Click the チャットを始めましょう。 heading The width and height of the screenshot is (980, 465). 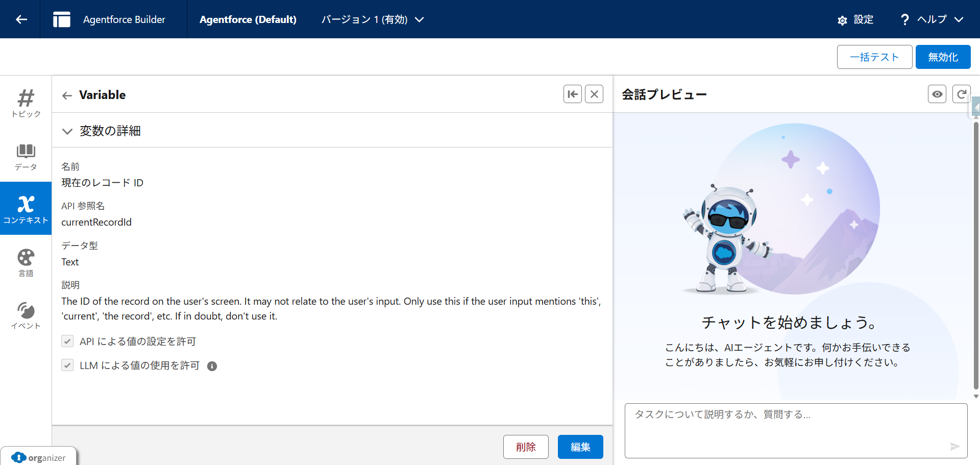coord(789,323)
